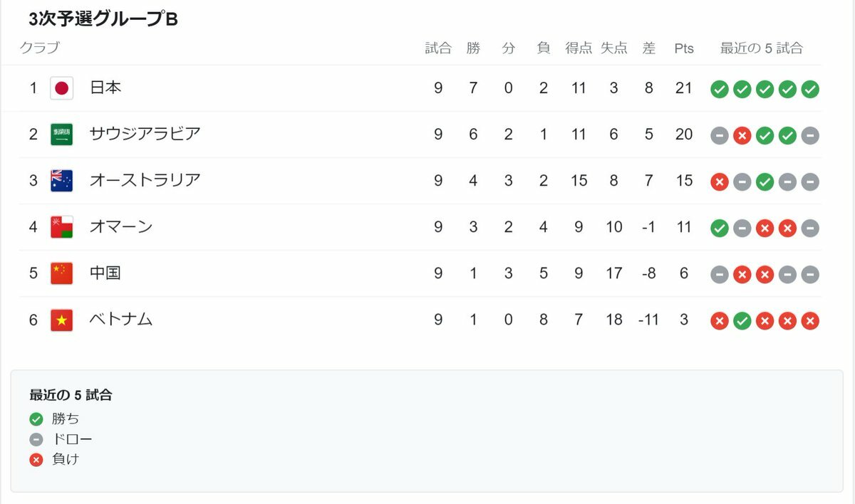This screenshot has height=504, width=855.
Task: Click Oman's green win icon
Action: [x=720, y=228]
